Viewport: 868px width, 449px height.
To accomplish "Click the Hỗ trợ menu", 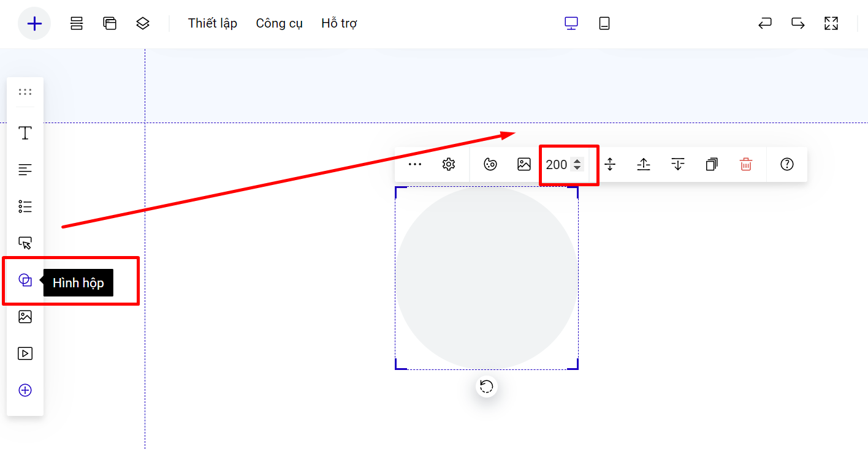I will click(339, 24).
